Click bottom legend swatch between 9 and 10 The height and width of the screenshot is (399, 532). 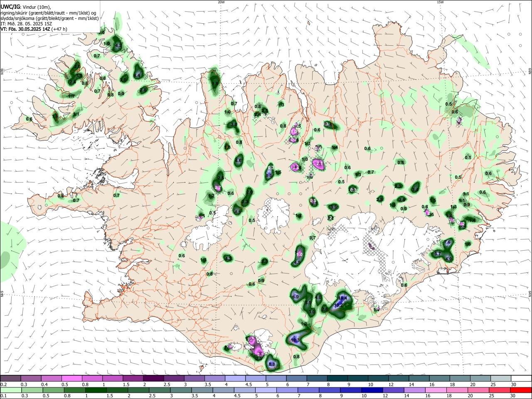pyautogui.click(x=350, y=390)
